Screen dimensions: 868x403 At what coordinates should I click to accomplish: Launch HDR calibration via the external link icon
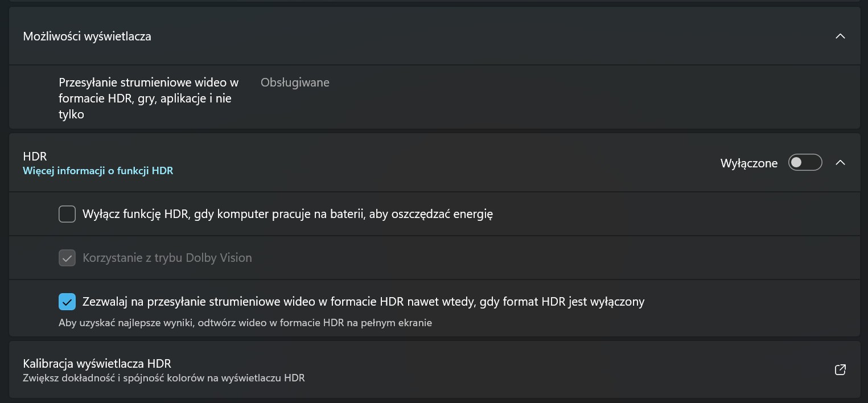pyautogui.click(x=840, y=369)
